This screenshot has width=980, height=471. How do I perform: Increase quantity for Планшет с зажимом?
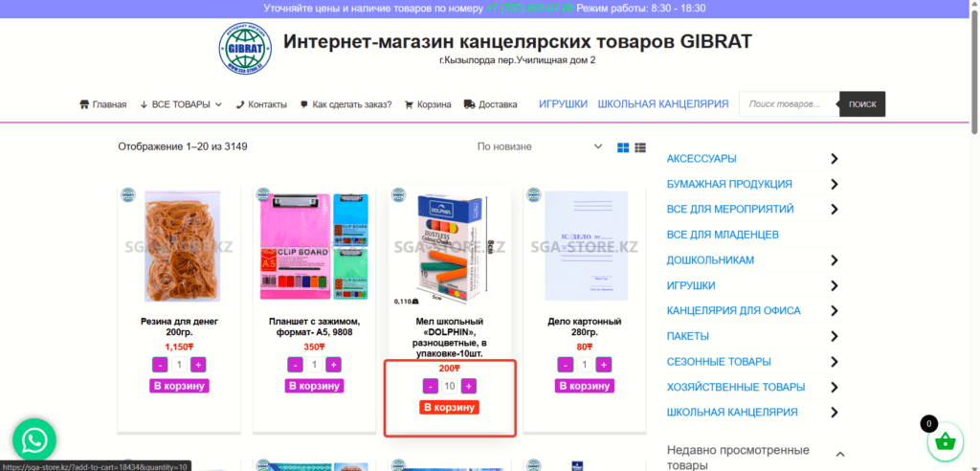[x=334, y=365]
